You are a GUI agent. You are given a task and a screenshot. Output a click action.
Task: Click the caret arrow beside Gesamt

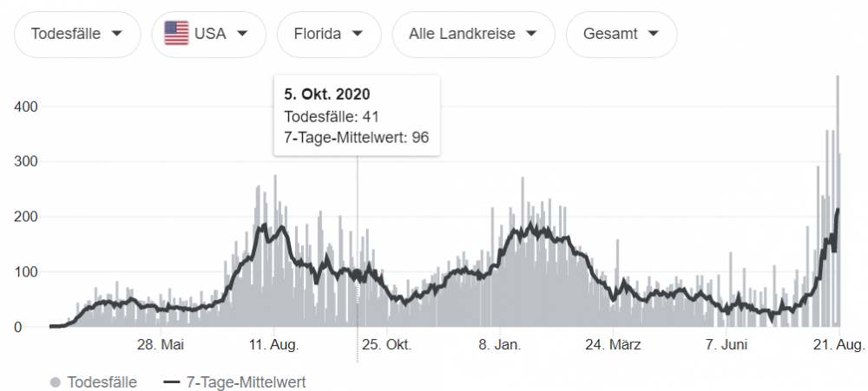(x=653, y=34)
